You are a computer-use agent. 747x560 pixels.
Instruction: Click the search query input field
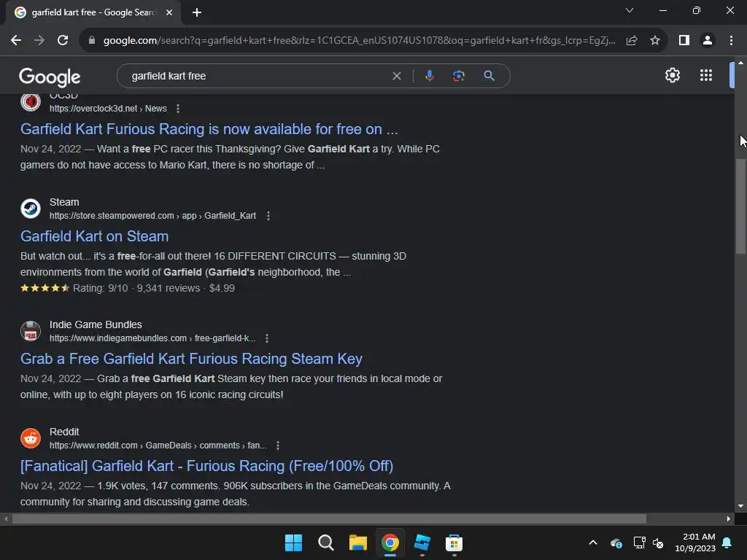coord(258,76)
